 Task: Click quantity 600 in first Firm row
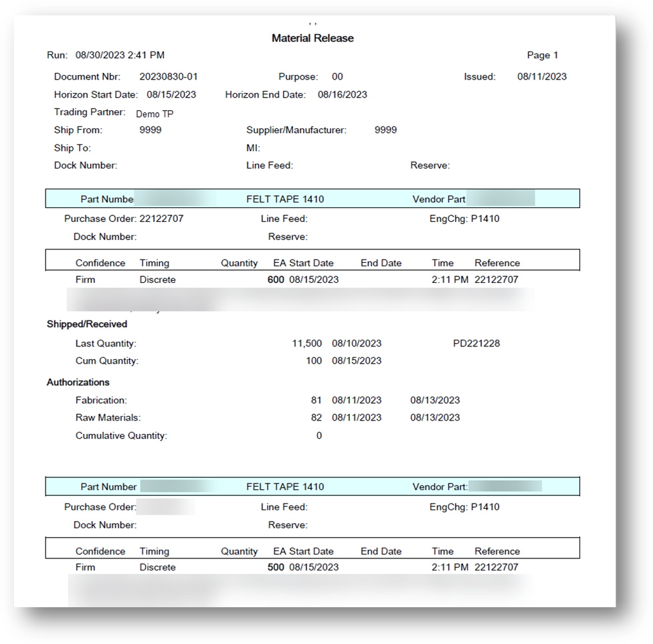(276, 280)
